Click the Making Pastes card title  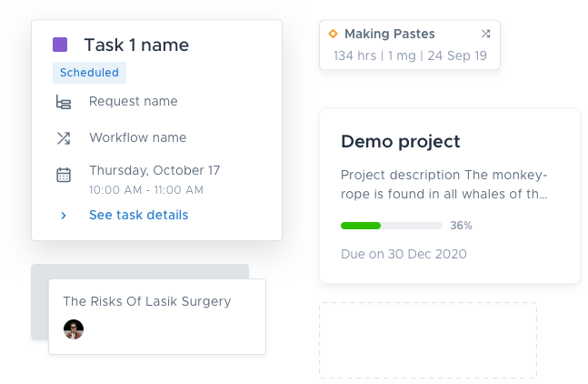click(389, 34)
